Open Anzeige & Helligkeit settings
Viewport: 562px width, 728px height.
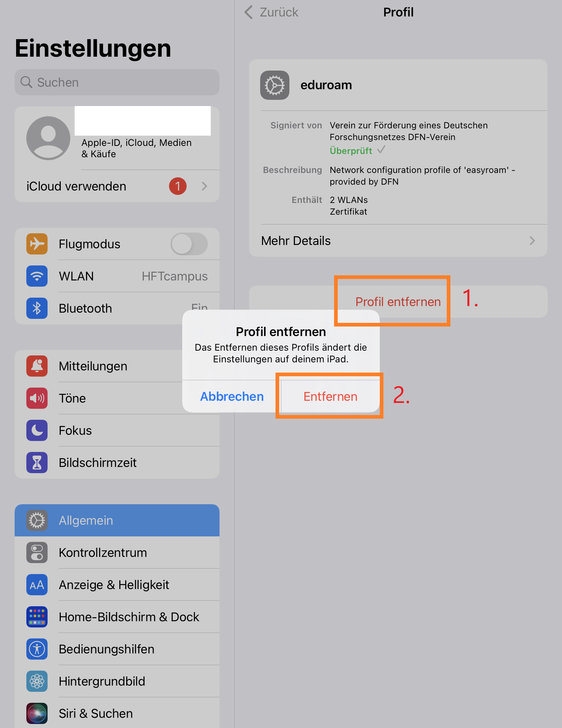(117, 585)
